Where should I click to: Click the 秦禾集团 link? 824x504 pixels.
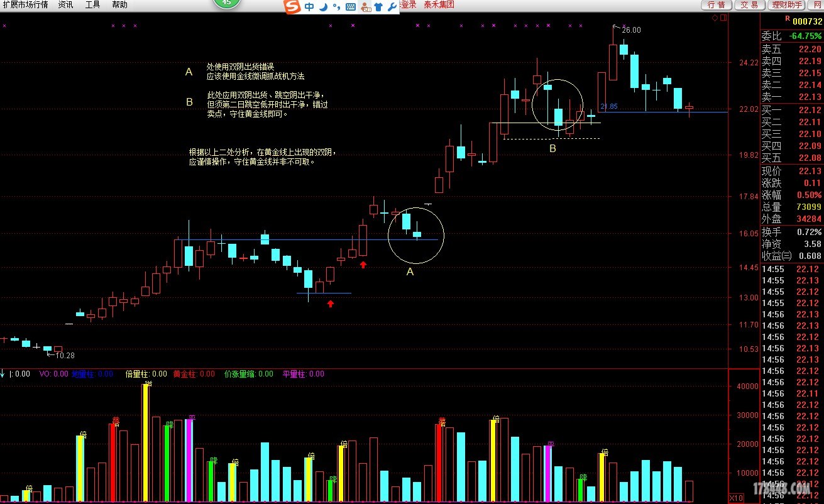click(x=439, y=4)
